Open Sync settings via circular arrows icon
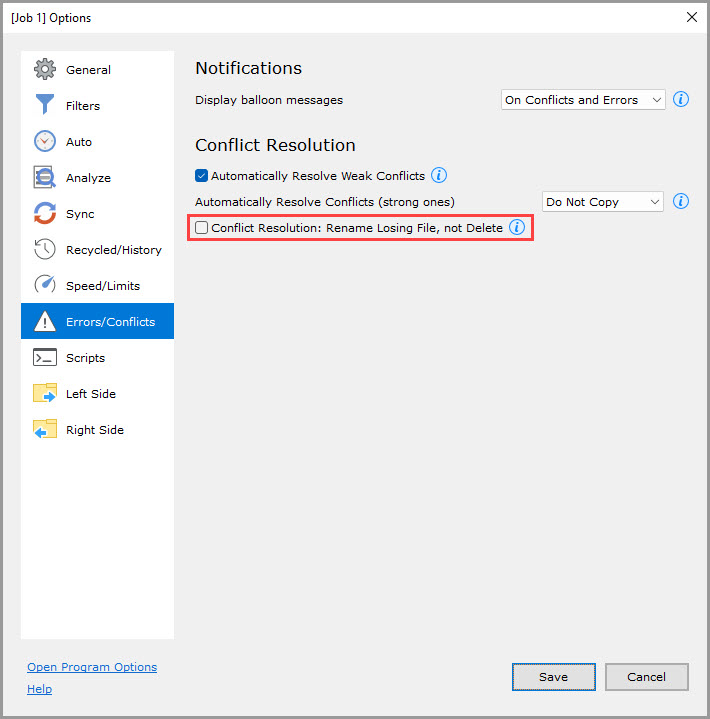The image size is (710, 719). click(45, 214)
